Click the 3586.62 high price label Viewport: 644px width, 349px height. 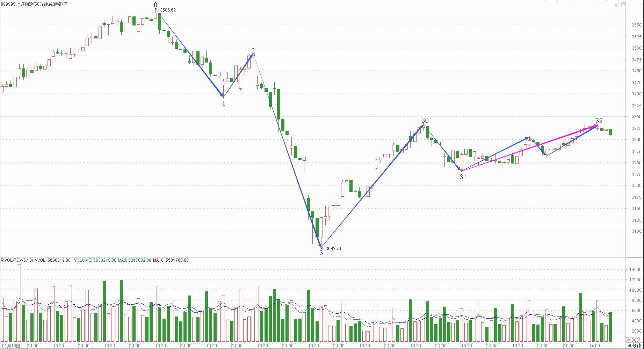(168, 10)
